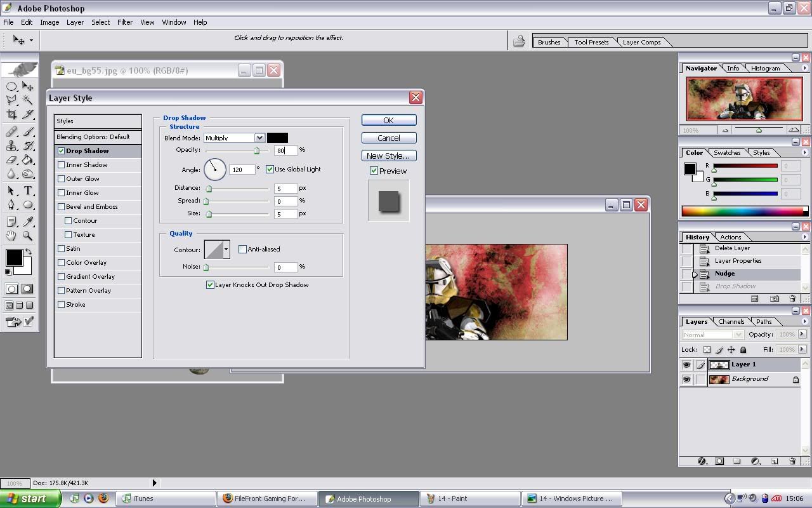
Task: Open the Navigator panel options menu arrow
Action: (804, 69)
